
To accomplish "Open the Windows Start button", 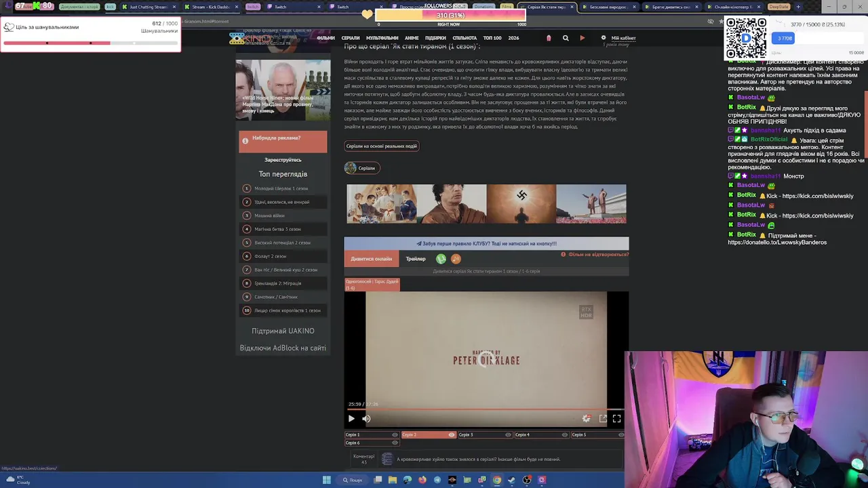I will pyautogui.click(x=327, y=480).
